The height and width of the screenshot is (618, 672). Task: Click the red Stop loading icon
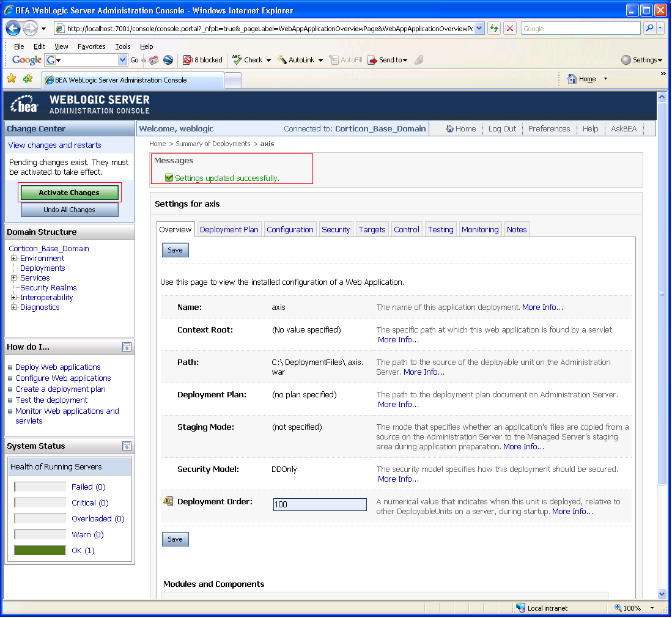pyautogui.click(x=509, y=28)
